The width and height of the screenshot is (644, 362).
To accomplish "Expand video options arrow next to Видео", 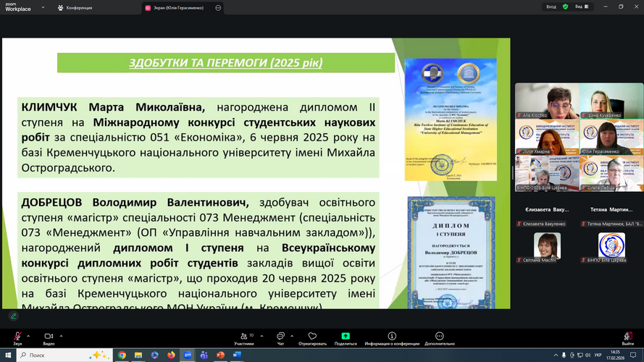I will (62, 336).
